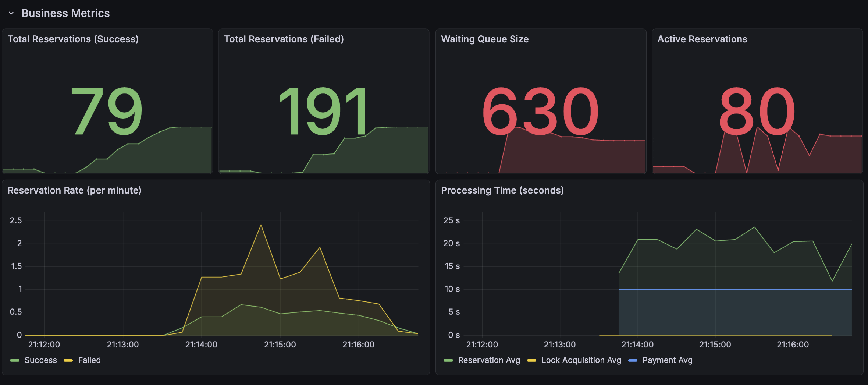Click the yellow Failed legend color marker
The width and height of the screenshot is (868, 385).
tap(68, 360)
